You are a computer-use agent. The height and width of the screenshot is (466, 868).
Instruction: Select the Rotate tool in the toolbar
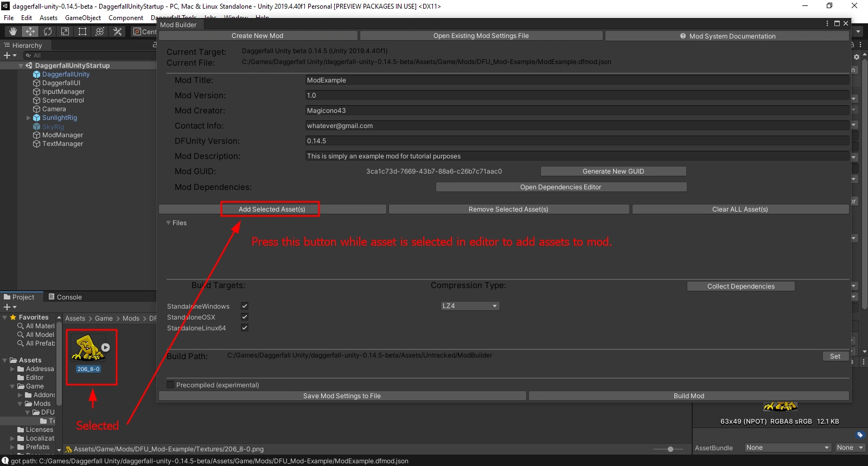(x=48, y=31)
